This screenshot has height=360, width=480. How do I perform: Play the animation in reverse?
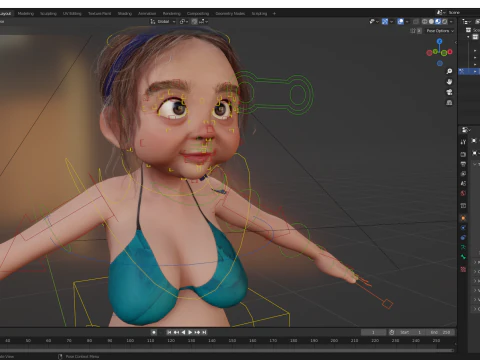(183, 332)
